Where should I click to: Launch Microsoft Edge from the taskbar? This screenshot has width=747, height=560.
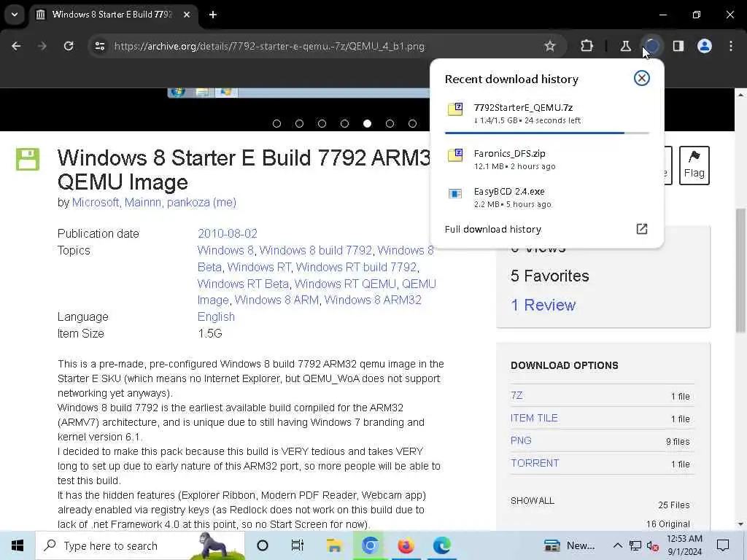[441, 545]
